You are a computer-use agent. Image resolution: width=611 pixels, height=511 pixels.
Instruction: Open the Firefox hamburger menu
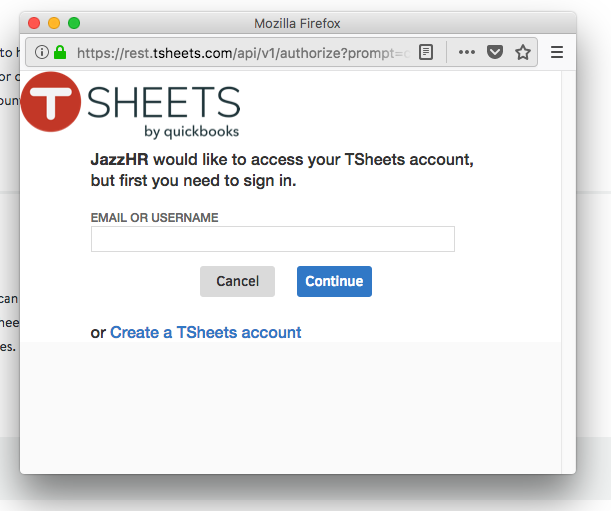click(x=557, y=52)
